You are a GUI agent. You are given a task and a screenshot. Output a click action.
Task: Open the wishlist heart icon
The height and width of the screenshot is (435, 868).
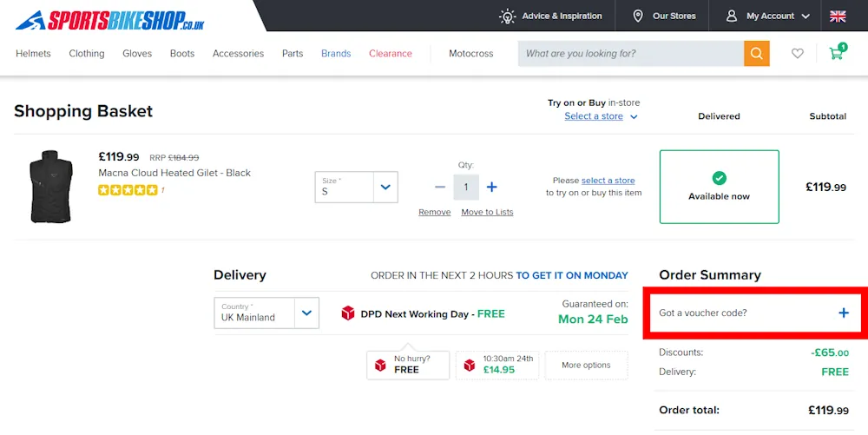tap(797, 54)
